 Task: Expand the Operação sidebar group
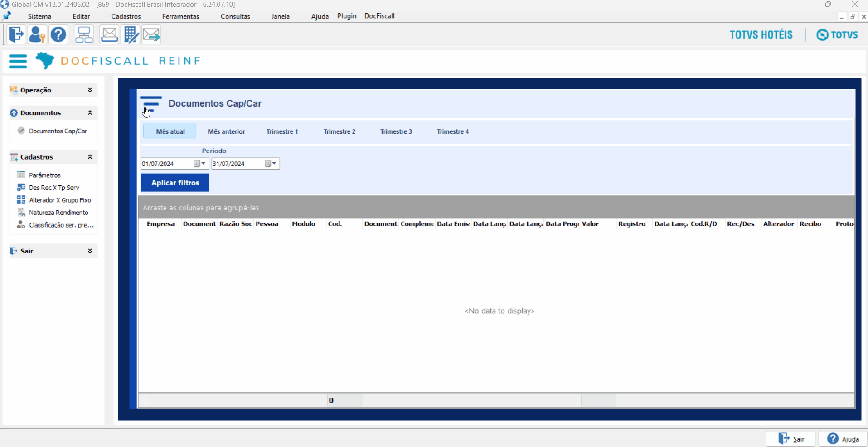90,90
